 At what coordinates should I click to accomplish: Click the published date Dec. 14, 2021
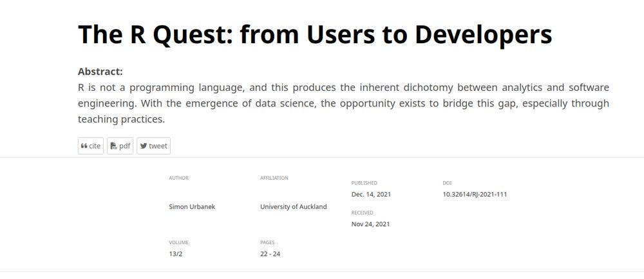click(371, 195)
